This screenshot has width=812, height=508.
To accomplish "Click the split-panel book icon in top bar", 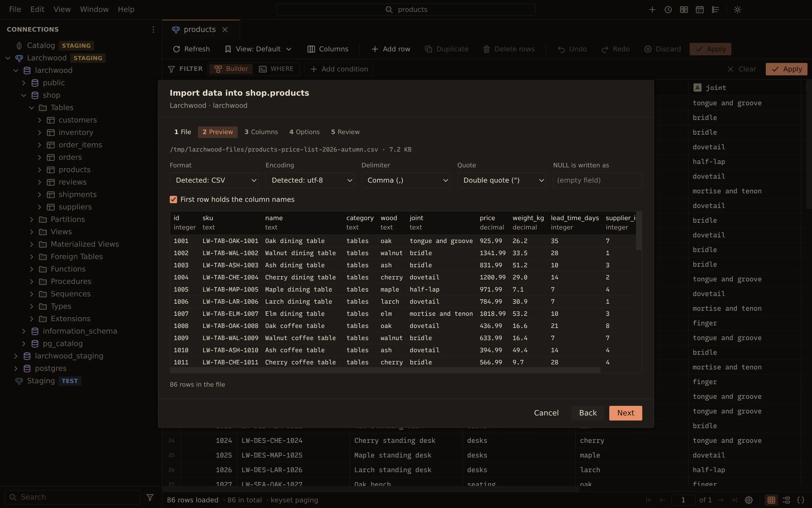I will click(684, 9).
